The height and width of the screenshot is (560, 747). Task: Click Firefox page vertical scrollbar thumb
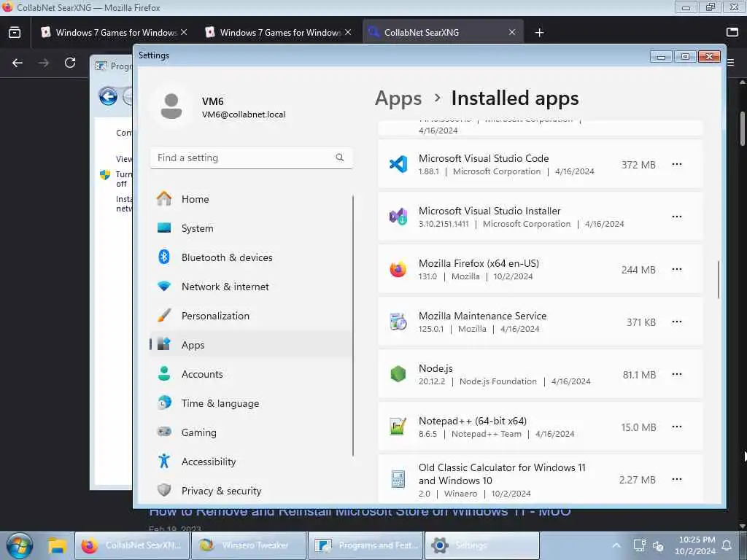click(x=742, y=128)
